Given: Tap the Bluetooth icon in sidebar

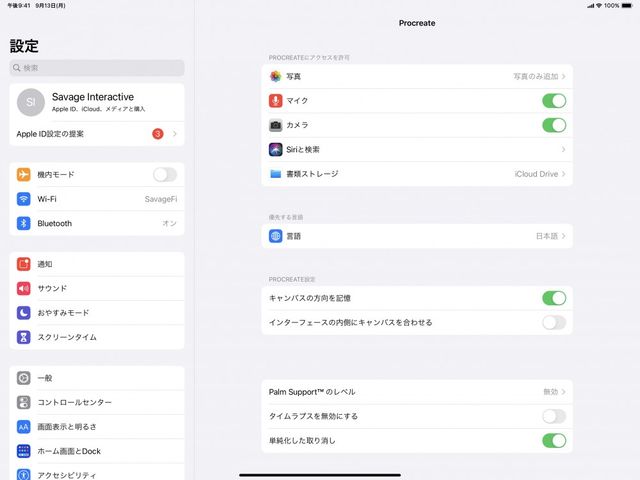Looking at the screenshot, I should (x=24, y=223).
